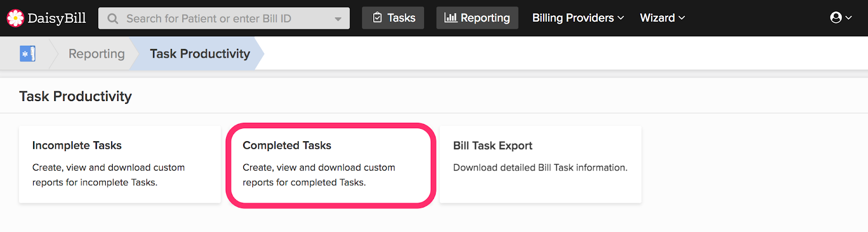Open the user account avatar icon
The height and width of the screenshot is (232, 868).
(836, 18)
